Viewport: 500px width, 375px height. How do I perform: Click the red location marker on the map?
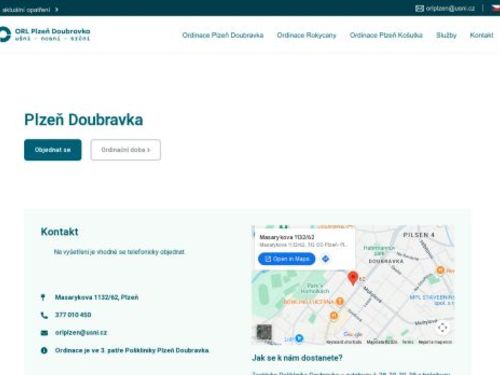coord(353,278)
